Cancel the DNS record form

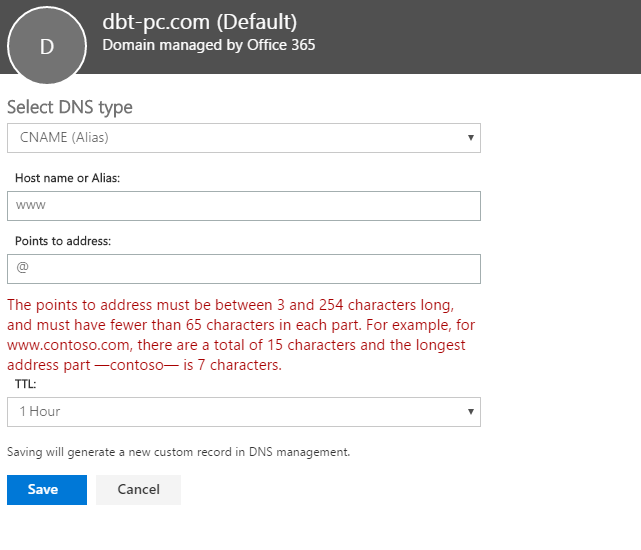click(x=138, y=490)
